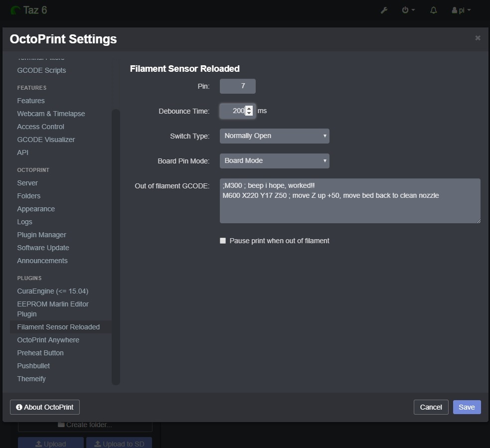Click Save to apply settings
490x448 pixels.
(467, 407)
